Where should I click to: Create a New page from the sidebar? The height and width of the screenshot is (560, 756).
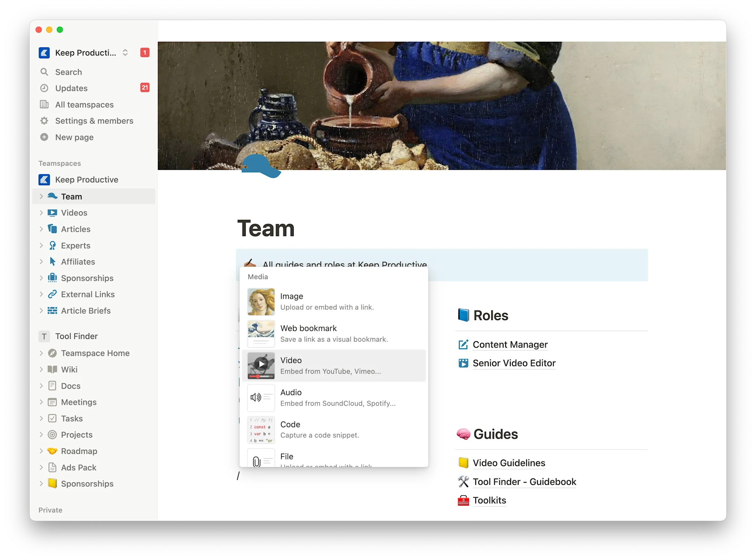[74, 137]
